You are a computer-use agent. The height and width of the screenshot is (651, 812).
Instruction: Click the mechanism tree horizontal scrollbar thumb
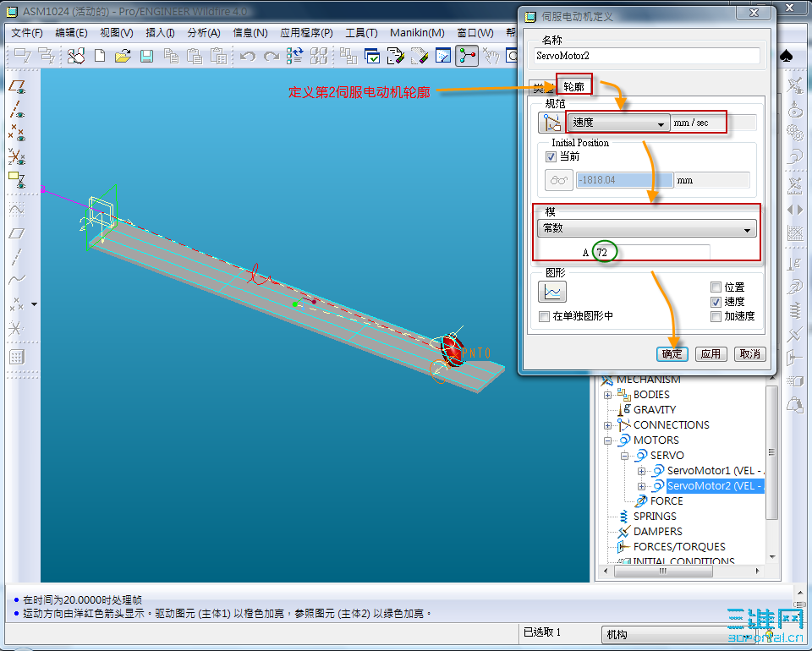tap(663, 571)
